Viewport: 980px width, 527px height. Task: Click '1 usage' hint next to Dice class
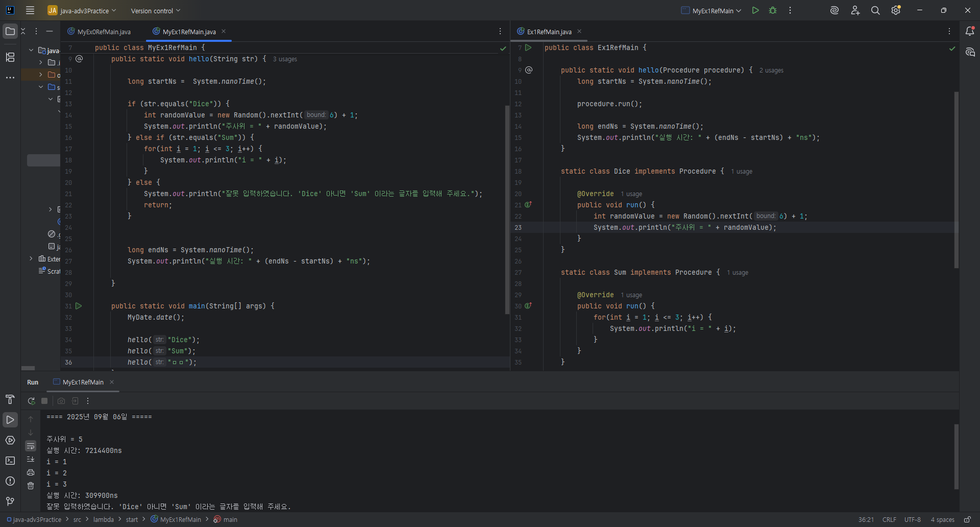click(x=742, y=172)
